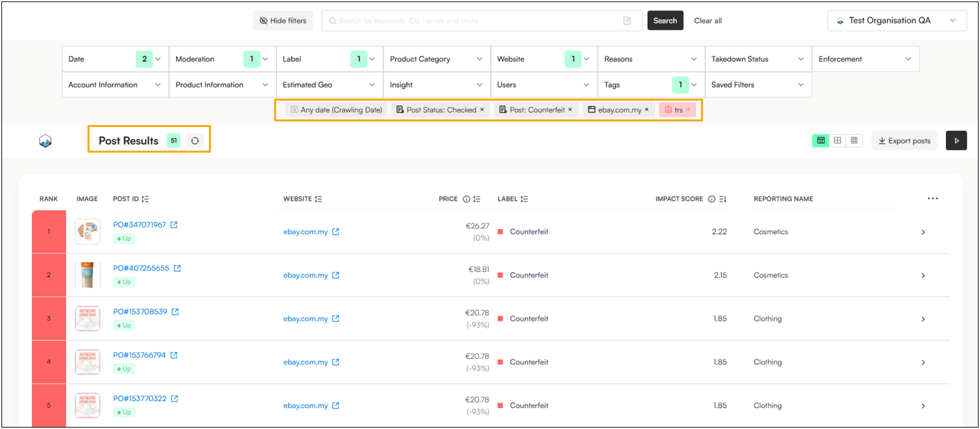Expand row chevron for PO#153708539
This screenshot has height=429, width=980.
[923, 319]
